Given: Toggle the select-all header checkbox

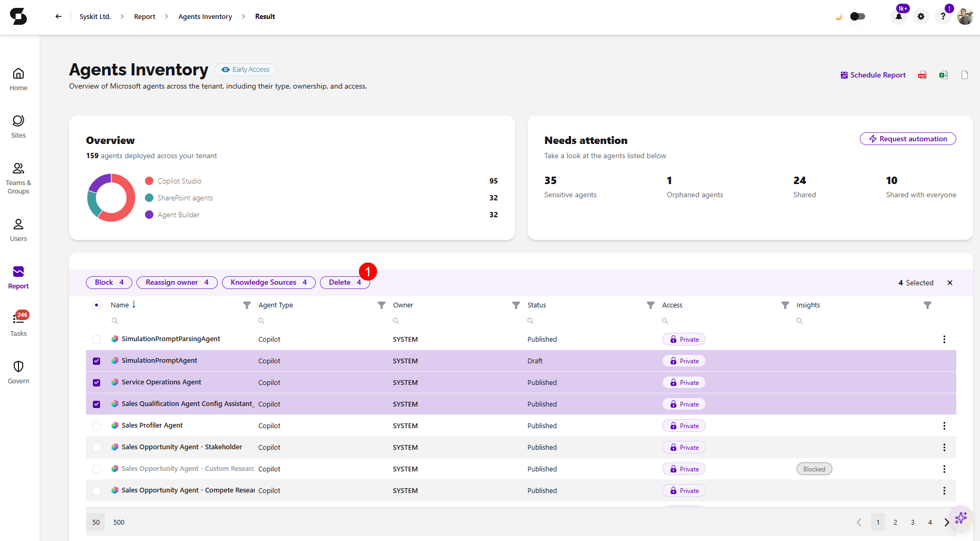Looking at the screenshot, I should [96, 305].
